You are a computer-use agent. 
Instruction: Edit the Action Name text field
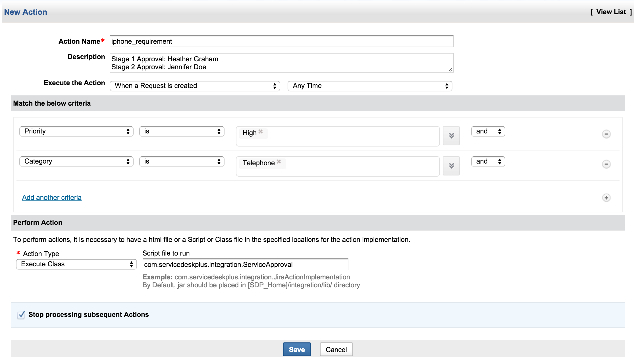pyautogui.click(x=281, y=41)
